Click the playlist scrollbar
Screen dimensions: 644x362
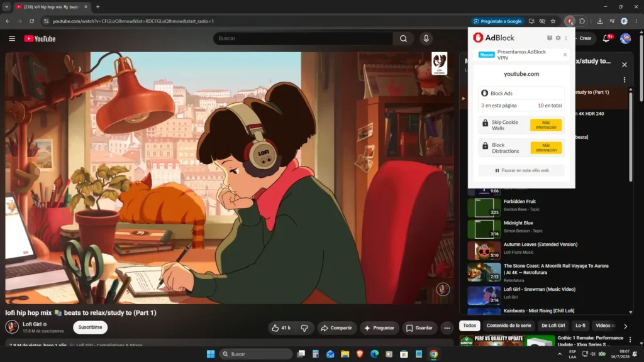click(x=631, y=136)
